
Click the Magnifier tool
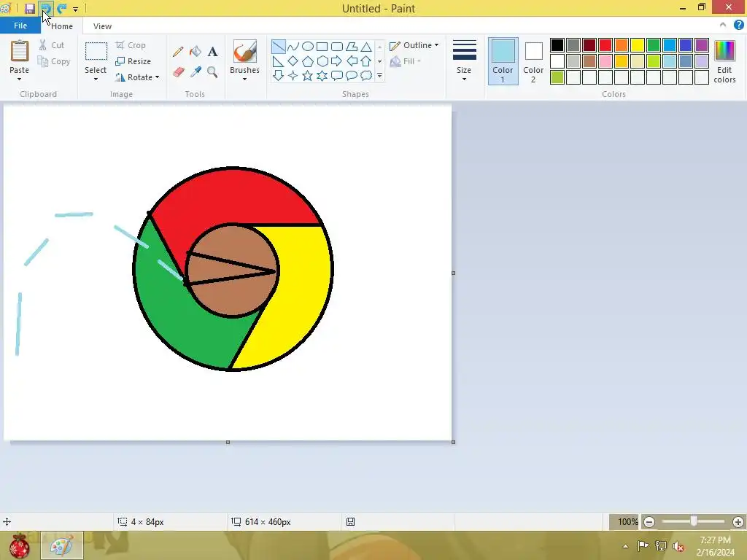pyautogui.click(x=212, y=72)
